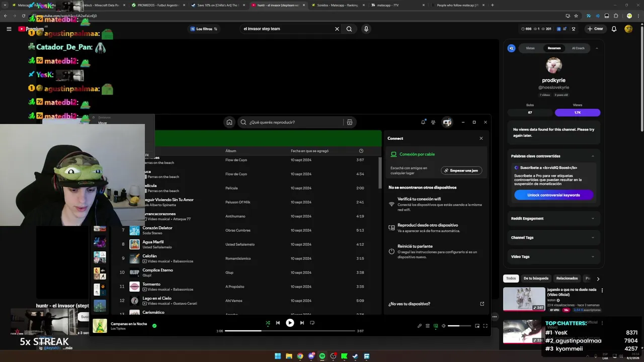The image size is (644, 362).
Task: Select the De tu búsqueda chip
Action: (536, 278)
